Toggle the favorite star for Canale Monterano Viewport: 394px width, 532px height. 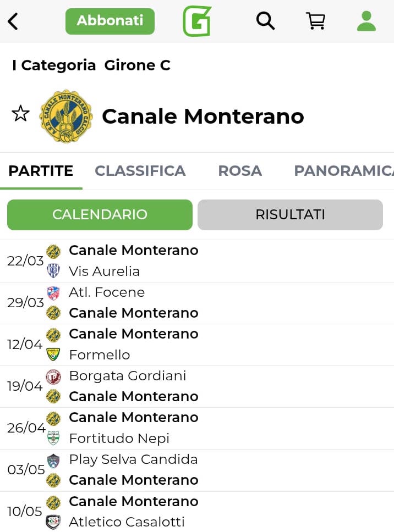point(20,114)
